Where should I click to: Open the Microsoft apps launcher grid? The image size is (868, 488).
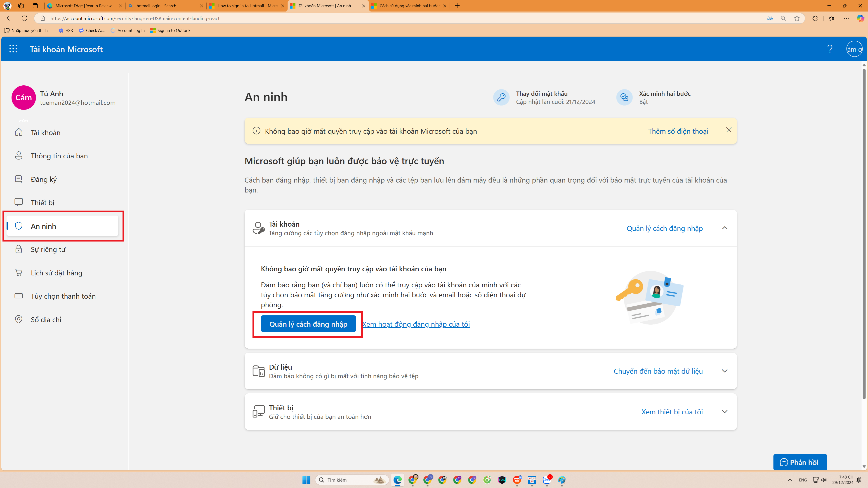click(13, 49)
